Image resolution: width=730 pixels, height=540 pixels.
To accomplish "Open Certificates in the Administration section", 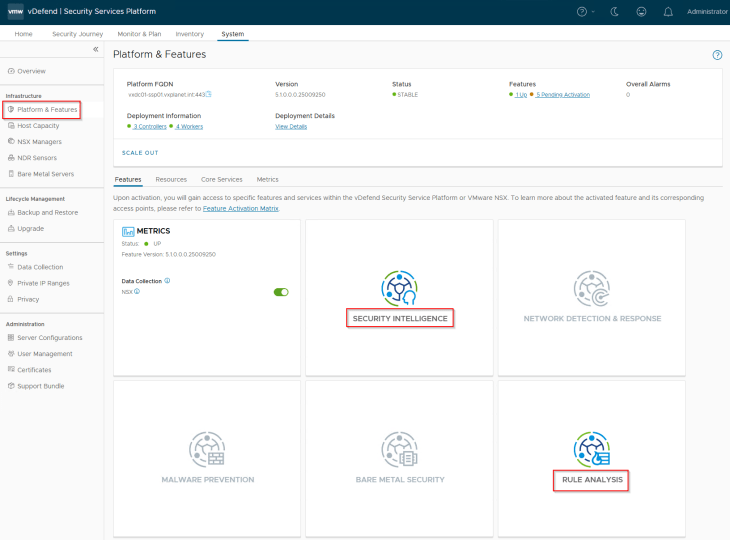I will click(36, 370).
